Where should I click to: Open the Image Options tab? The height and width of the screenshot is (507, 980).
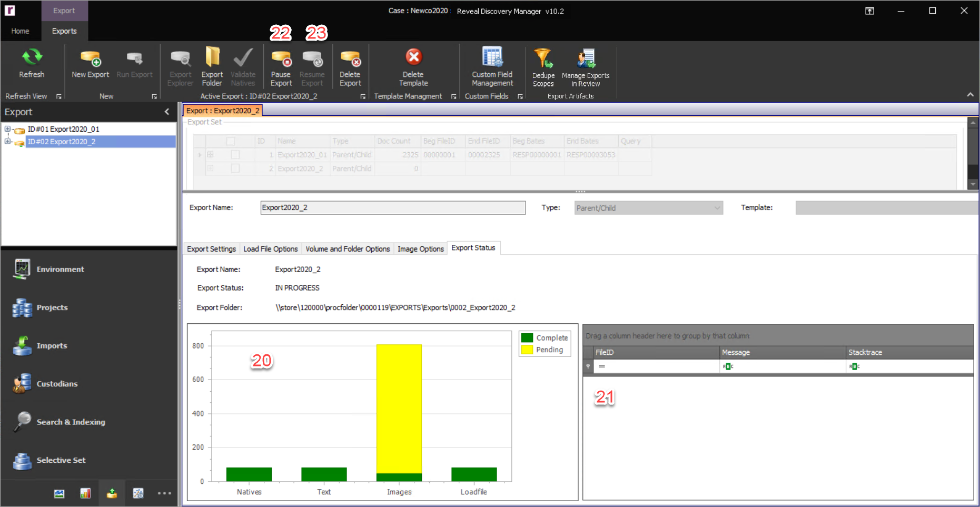(x=421, y=249)
